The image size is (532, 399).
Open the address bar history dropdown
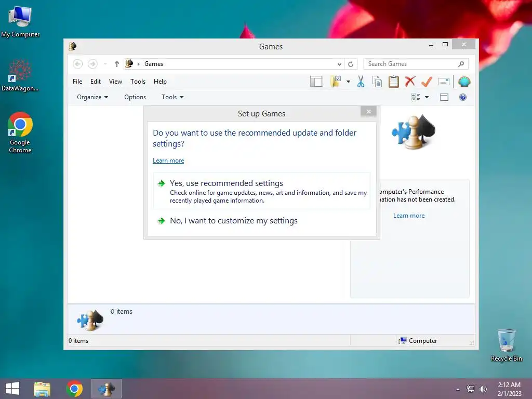339,64
